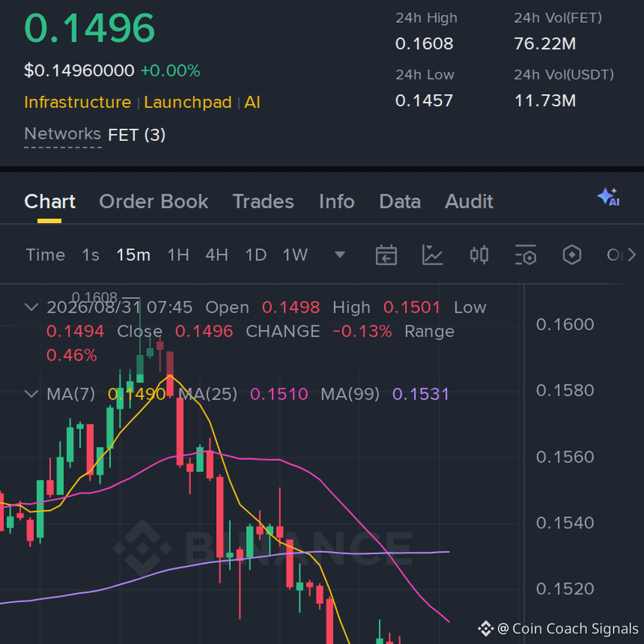Open the AI assistant sparkle icon
The image size is (644, 644).
click(x=609, y=197)
